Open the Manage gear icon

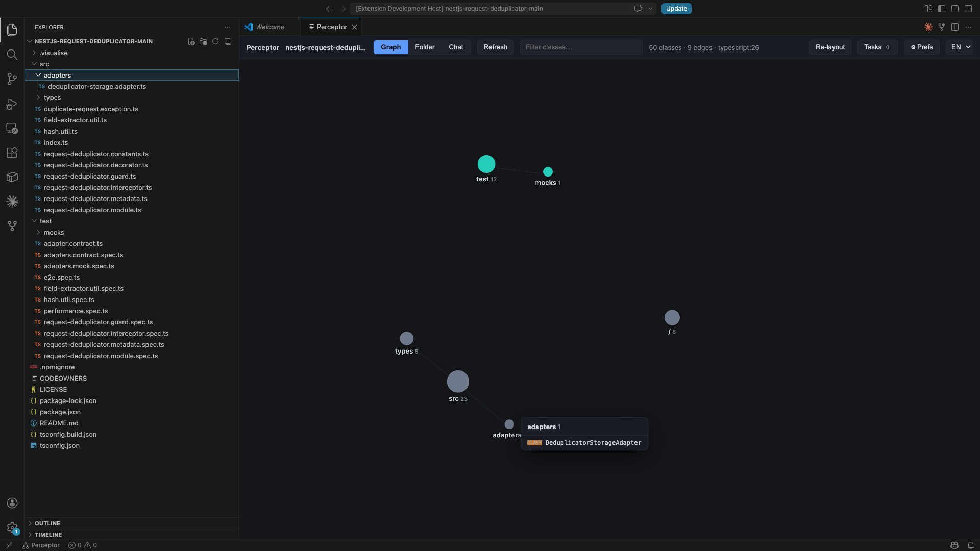(x=12, y=528)
